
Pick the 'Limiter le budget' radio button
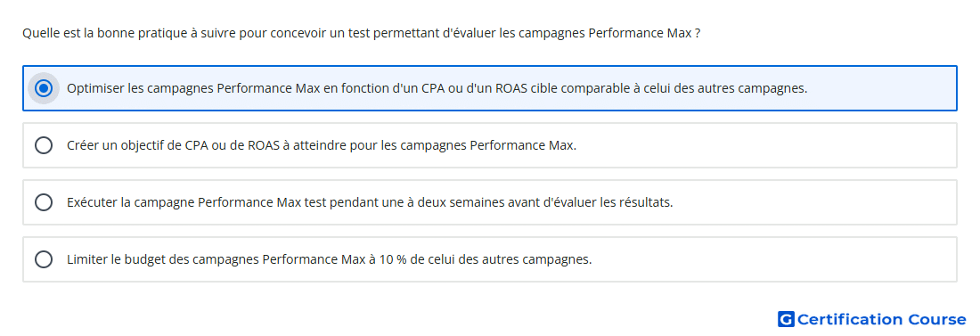click(44, 259)
